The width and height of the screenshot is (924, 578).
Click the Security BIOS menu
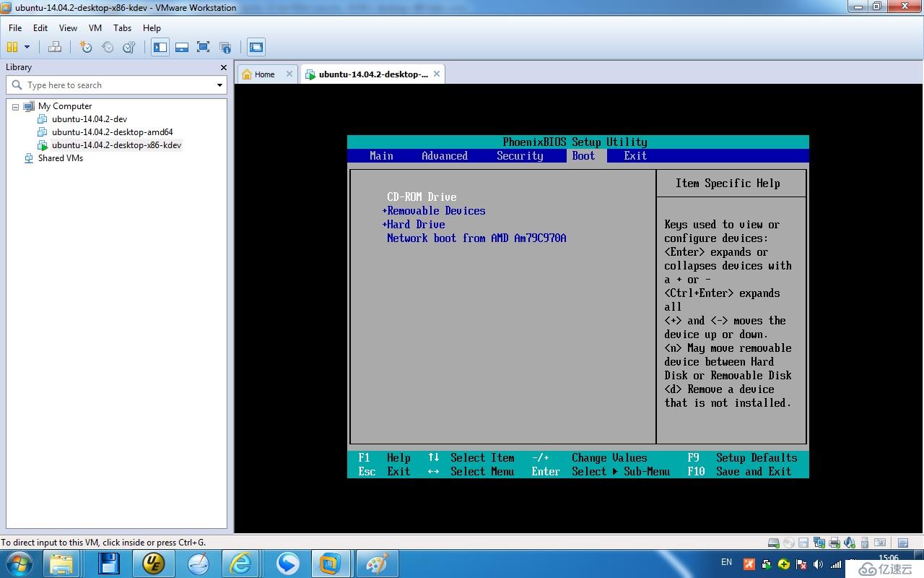(520, 156)
